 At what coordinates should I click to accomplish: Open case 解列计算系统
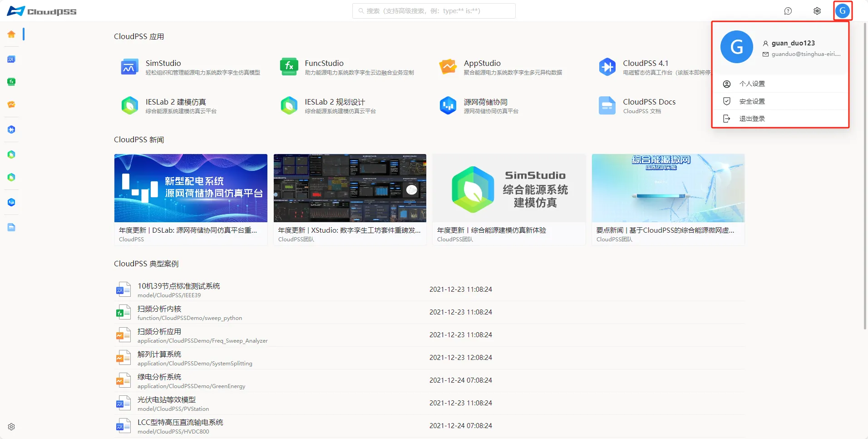[159, 354]
